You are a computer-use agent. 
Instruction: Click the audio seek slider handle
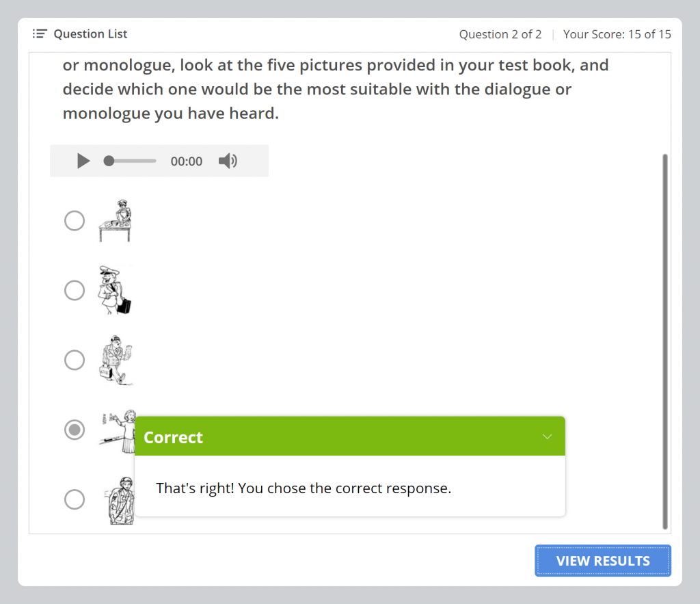[x=109, y=161]
